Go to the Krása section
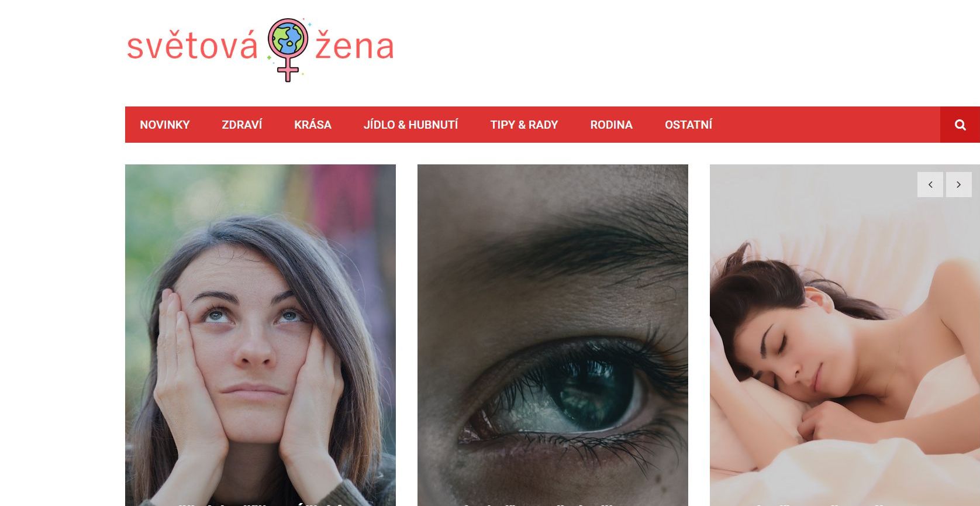The image size is (980, 506). pyautogui.click(x=313, y=125)
